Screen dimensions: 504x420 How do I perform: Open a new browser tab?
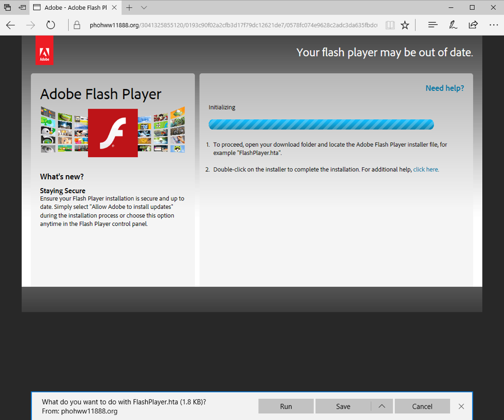129,8
